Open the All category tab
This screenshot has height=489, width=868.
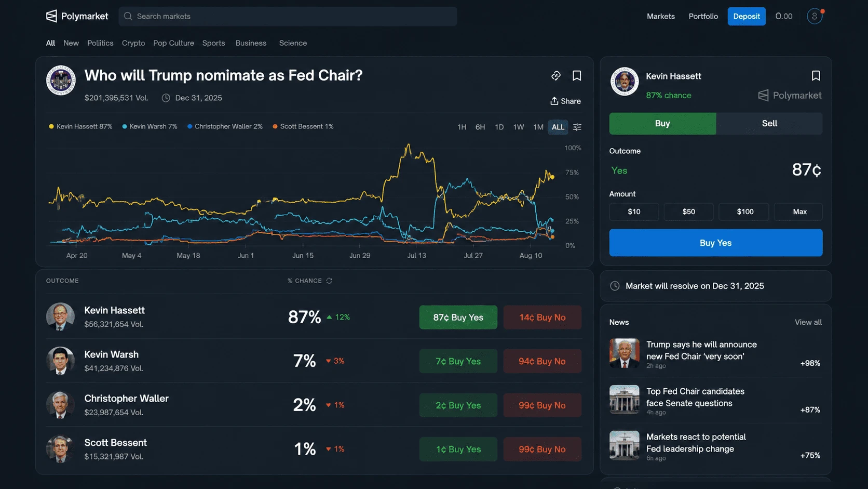(x=50, y=43)
